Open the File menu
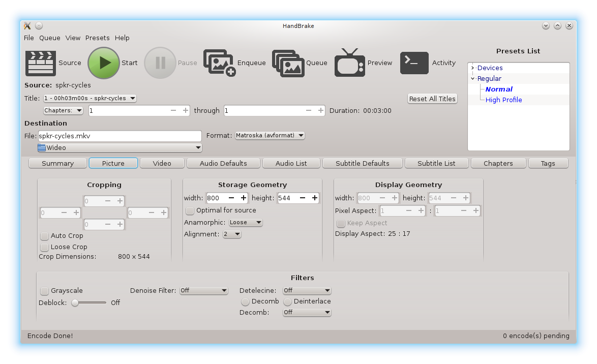This screenshot has height=364, width=597. pos(29,38)
